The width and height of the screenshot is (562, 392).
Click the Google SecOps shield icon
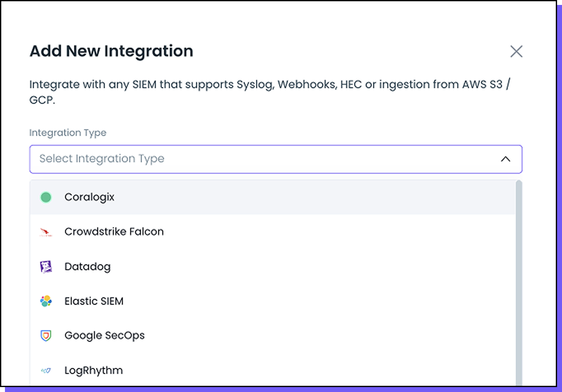tap(46, 335)
